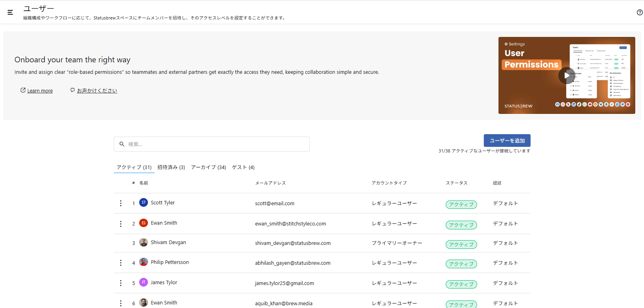Viewport: 644px width, 308px height.
Task: Open options menu for aquib_khan@brew.media row
Action: click(x=121, y=303)
